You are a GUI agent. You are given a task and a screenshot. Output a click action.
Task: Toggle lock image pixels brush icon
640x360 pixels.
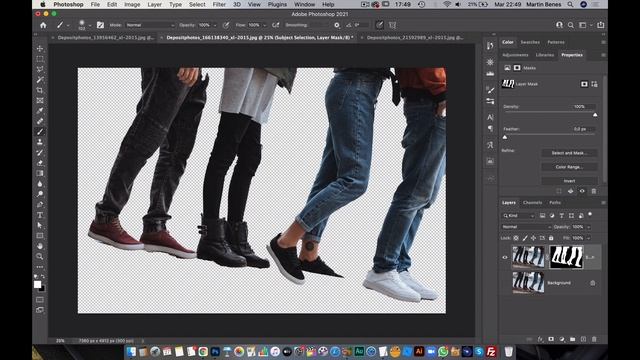[x=525, y=238]
